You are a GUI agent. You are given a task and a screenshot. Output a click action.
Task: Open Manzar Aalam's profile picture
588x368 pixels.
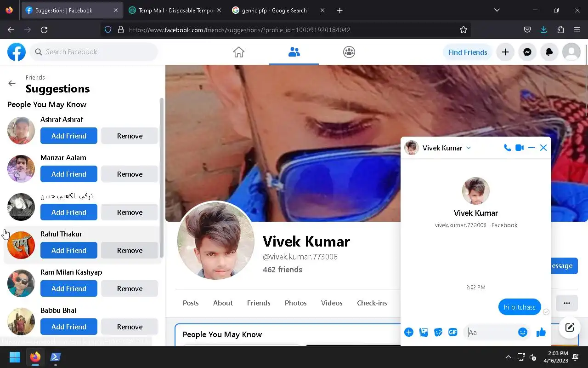tap(21, 168)
